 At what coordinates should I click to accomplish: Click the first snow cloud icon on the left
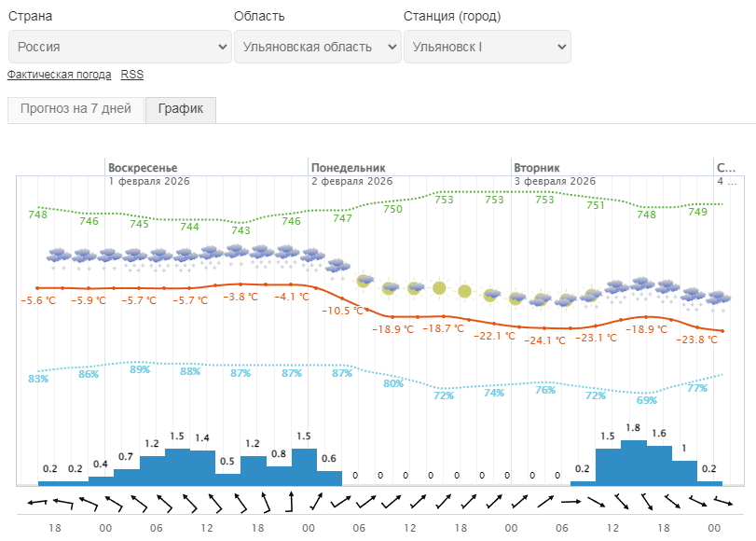coord(61,257)
